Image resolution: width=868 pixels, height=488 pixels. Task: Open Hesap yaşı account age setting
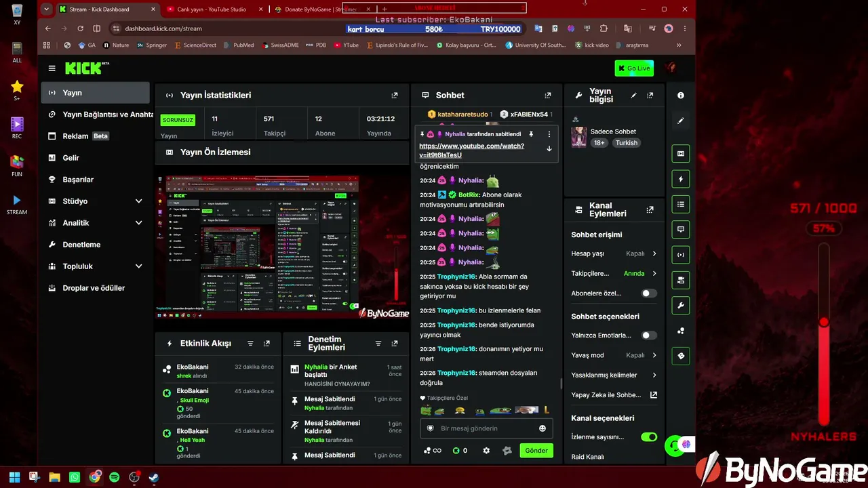pos(614,253)
